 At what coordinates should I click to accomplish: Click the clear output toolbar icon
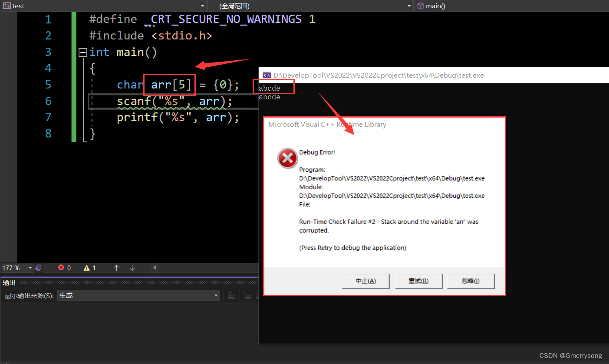[x=232, y=295]
